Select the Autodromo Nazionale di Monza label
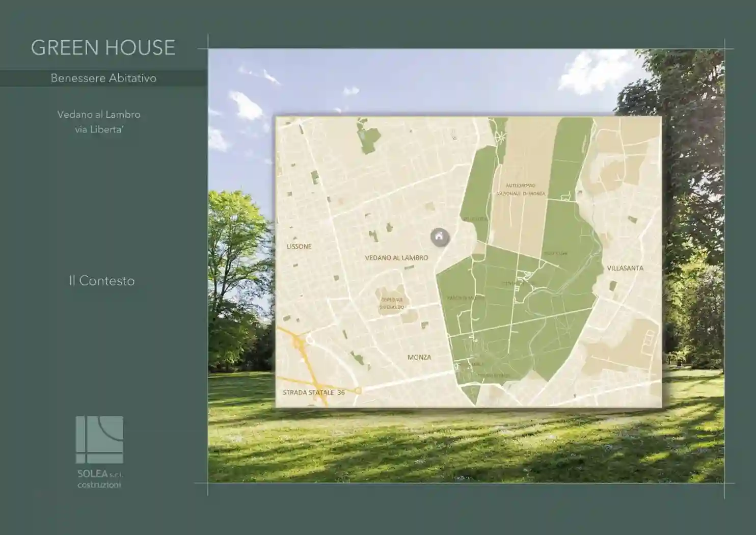756x535 pixels. tap(521, 190)
